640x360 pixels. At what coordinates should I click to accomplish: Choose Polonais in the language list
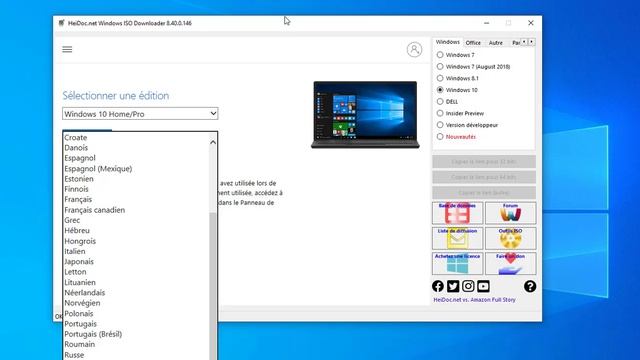[x=136, y=313]
